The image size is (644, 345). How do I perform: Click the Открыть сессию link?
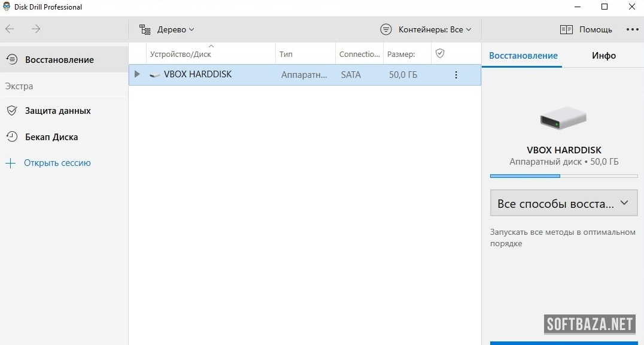coord(57,163)
